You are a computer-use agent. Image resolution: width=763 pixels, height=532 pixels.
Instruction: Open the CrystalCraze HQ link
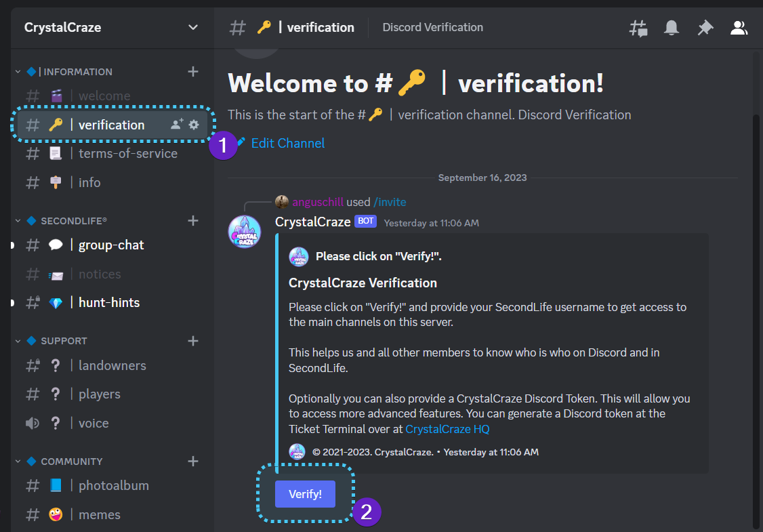click(447, 429)
